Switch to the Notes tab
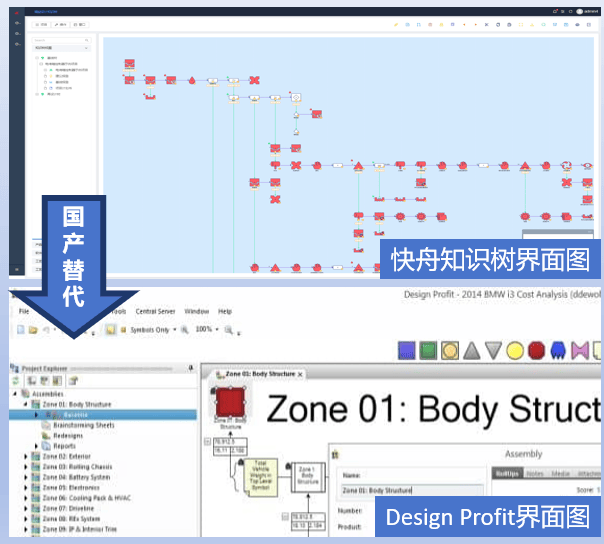 click(x=535, y=473)
